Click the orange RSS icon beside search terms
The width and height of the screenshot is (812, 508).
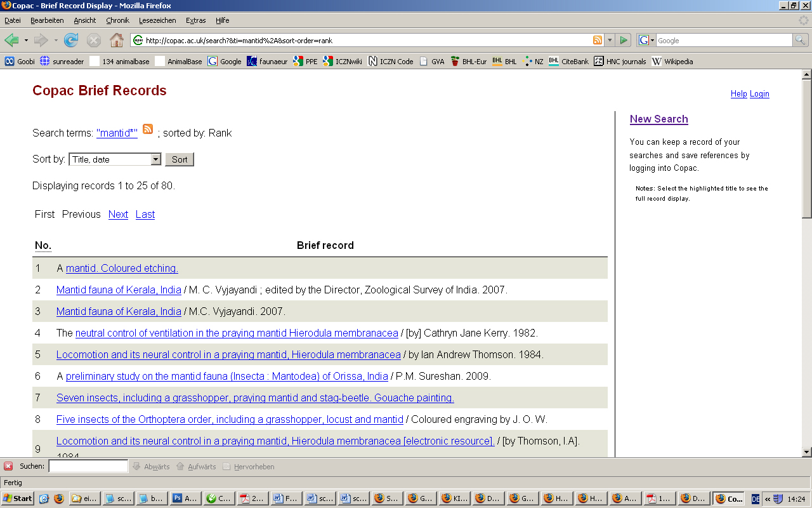(x=148, y=129)
